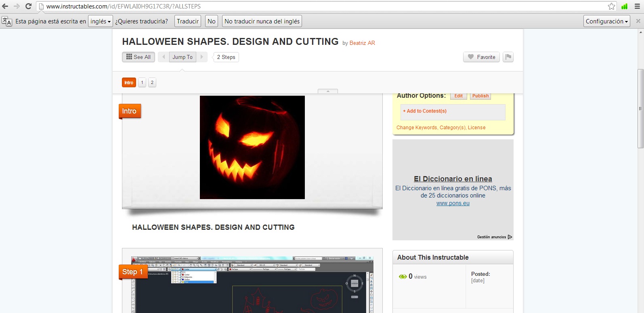The height and width of the screenshot is (313, 644).
Task: Open the Jump To step menu
Action: 183,57
